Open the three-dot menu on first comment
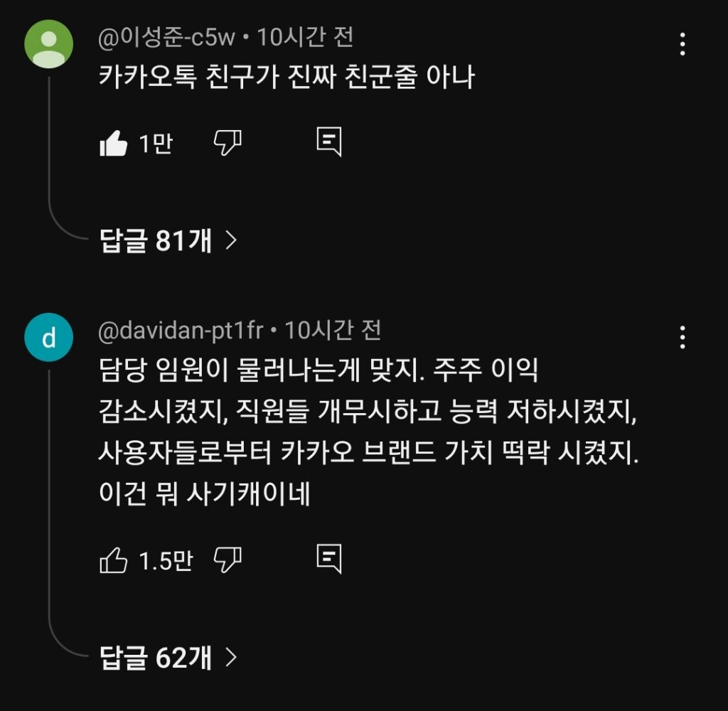The width and height of the screenshot is (728, 711). 681,45
